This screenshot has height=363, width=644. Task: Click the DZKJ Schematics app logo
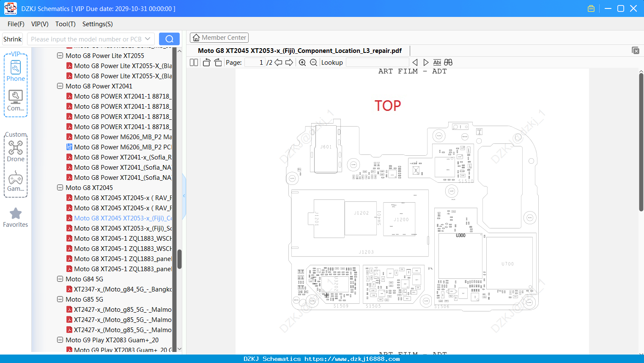click(x=10, y=8)
